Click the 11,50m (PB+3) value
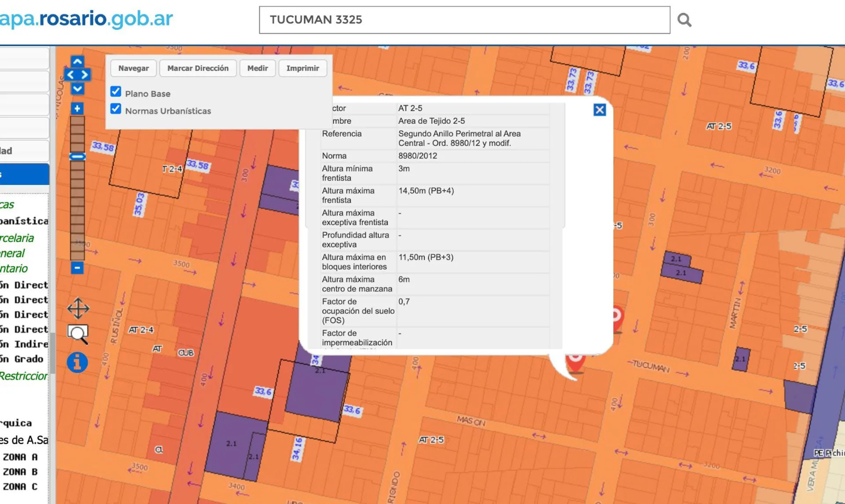Image resolution: width=845 pixels, height=504 pixels. tap(426, 257)
